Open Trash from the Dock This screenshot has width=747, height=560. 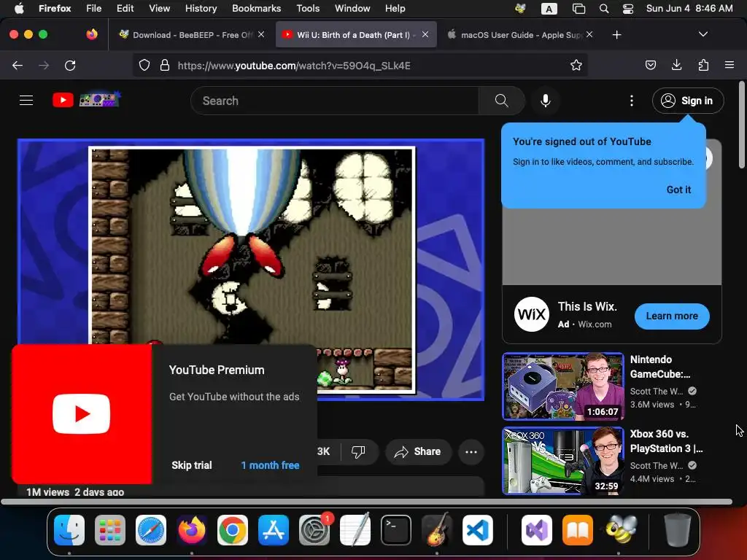[678, 529]
